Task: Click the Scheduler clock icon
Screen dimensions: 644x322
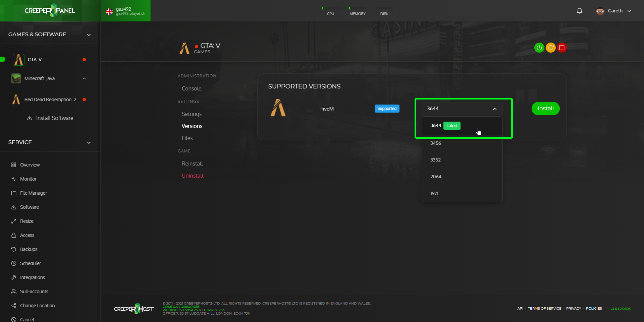Action: [x=14, y=263]
